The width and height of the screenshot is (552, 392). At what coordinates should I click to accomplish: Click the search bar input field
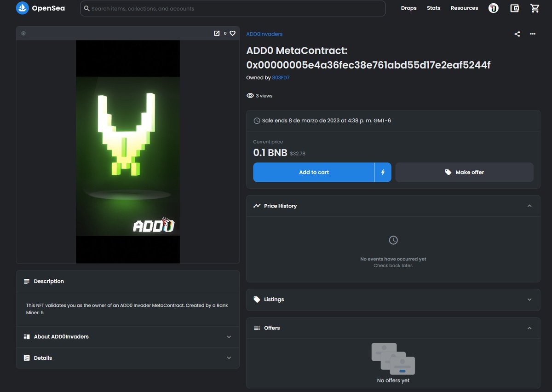pos(233,8)
